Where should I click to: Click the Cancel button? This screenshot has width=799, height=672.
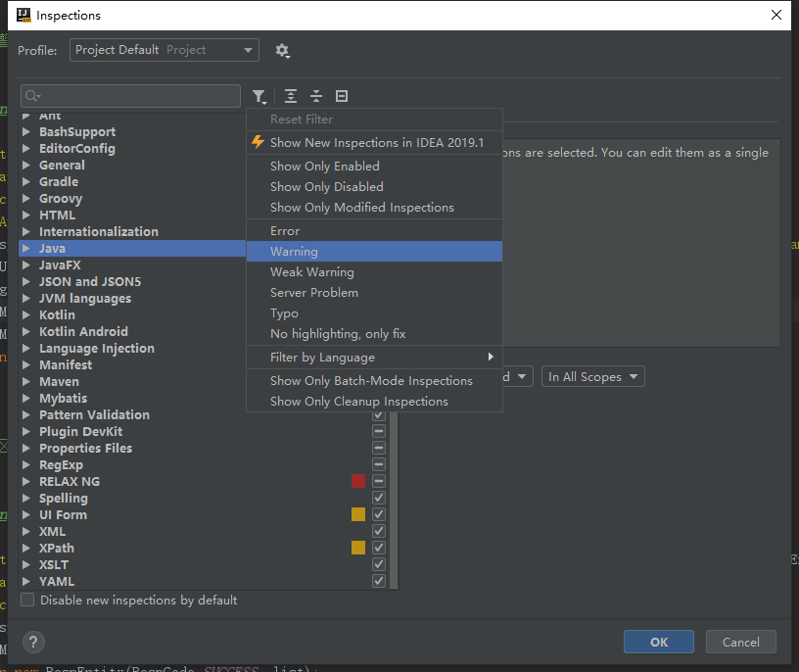(741, 642)
